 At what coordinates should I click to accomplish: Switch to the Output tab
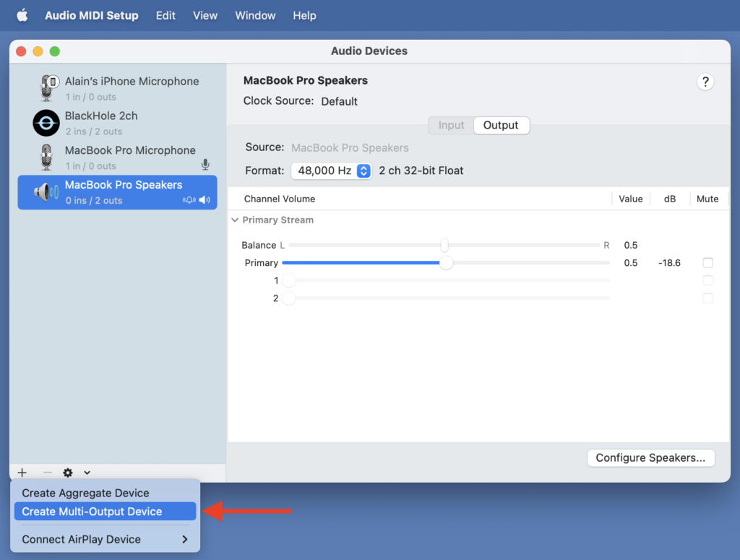pyautogui.click(x=502, y=125)
